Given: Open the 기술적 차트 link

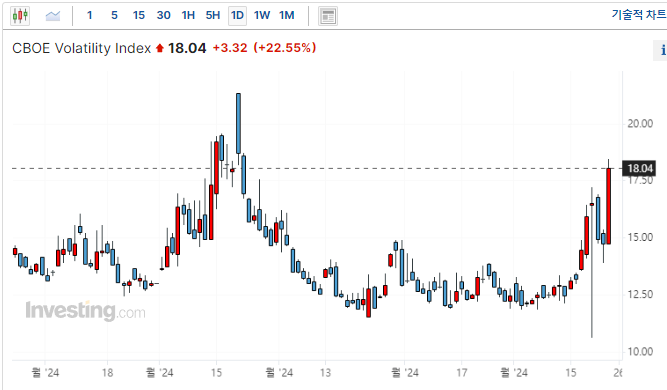Looking at the screenshot, I should [x=639, y=14].
